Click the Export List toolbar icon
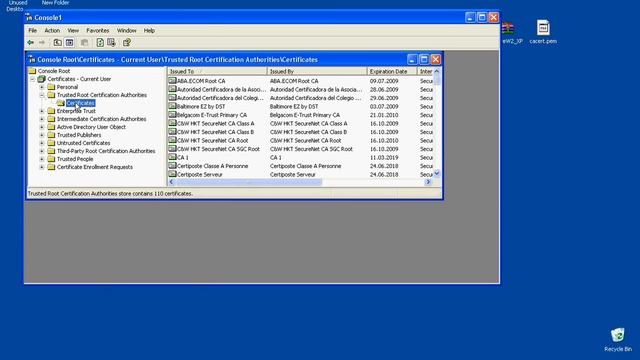The width and height of the screenshot is (640, 360). 111,42
